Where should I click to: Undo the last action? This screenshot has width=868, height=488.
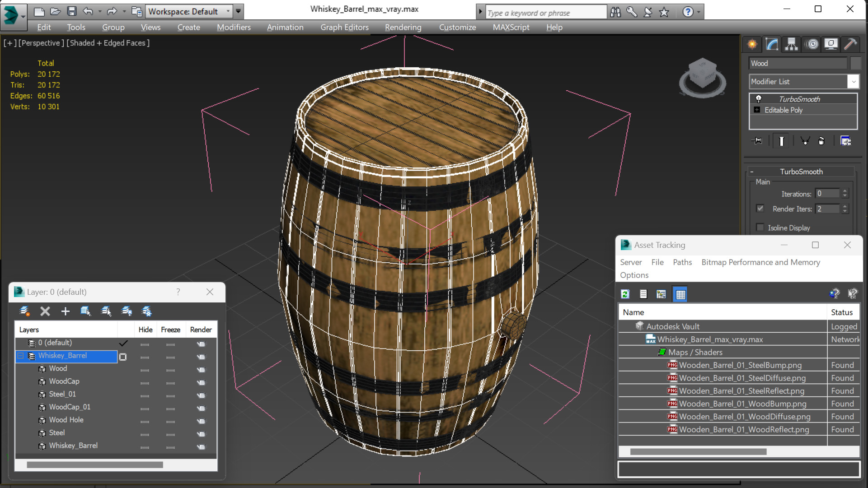coord(88,11)
